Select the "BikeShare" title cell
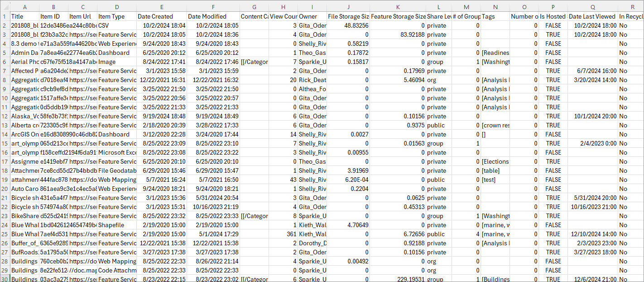Viewport: 644px width, 282px height. (x=24, y=216)
